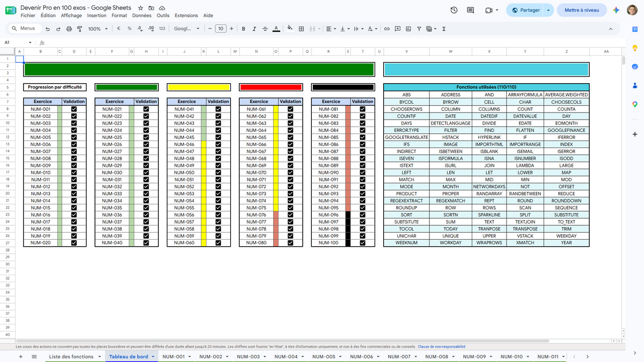Star the document title
This screenshot has height=362, width=644.
141,8
